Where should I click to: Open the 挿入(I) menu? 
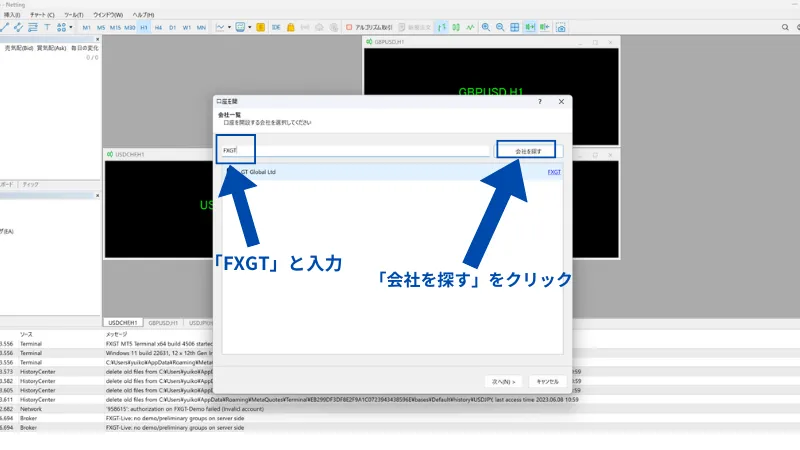[x=12, y=15]
